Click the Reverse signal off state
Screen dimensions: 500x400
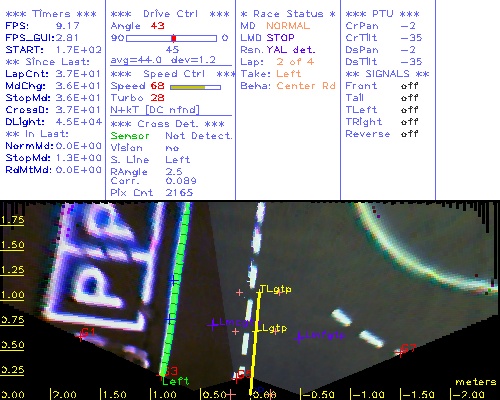pyautogui.click(x=410, y=134)
